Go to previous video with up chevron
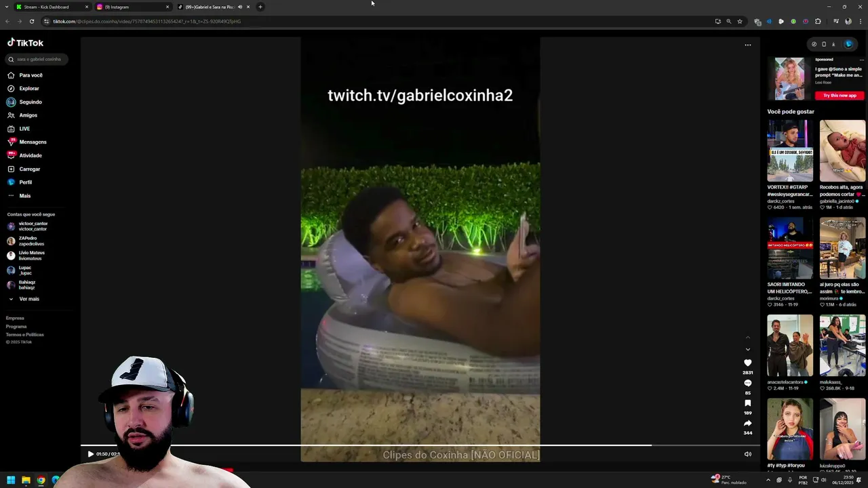868x488 pixels. (x=748, y=337)
